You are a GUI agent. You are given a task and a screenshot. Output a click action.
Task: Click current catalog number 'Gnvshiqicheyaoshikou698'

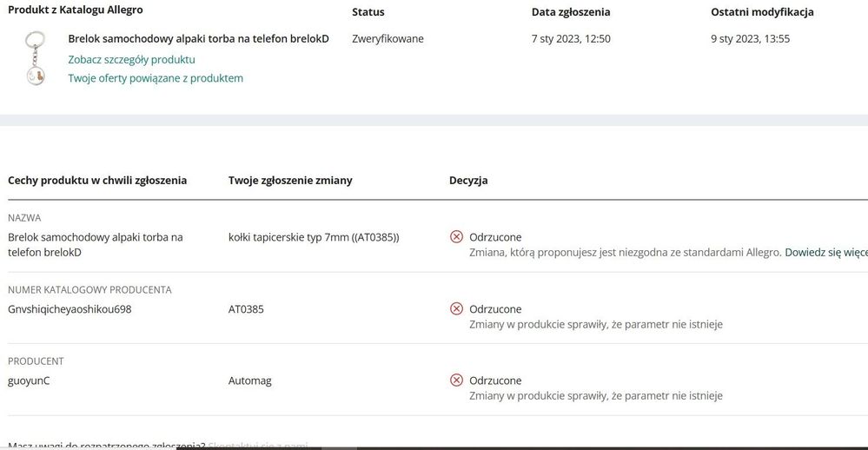(x=70, y=309)
